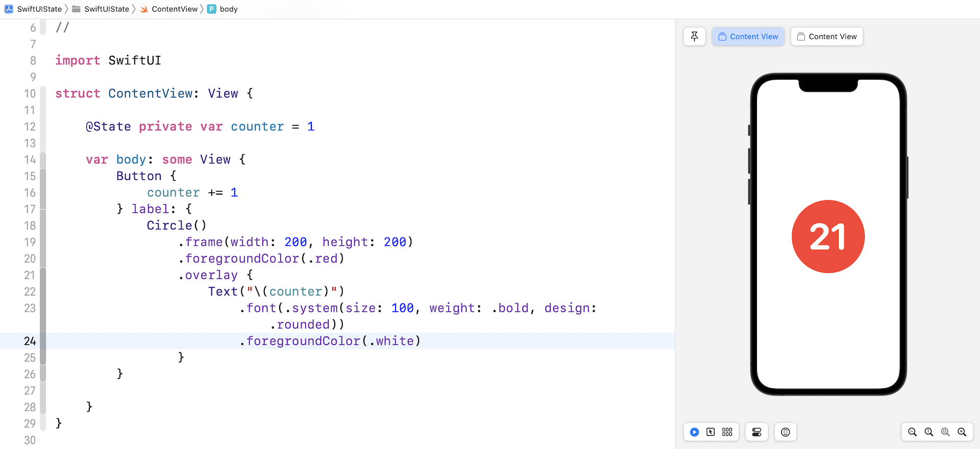Place cursor on the counter variable declaration
Viewport: 980px width, 449px height.
(257, 127)
